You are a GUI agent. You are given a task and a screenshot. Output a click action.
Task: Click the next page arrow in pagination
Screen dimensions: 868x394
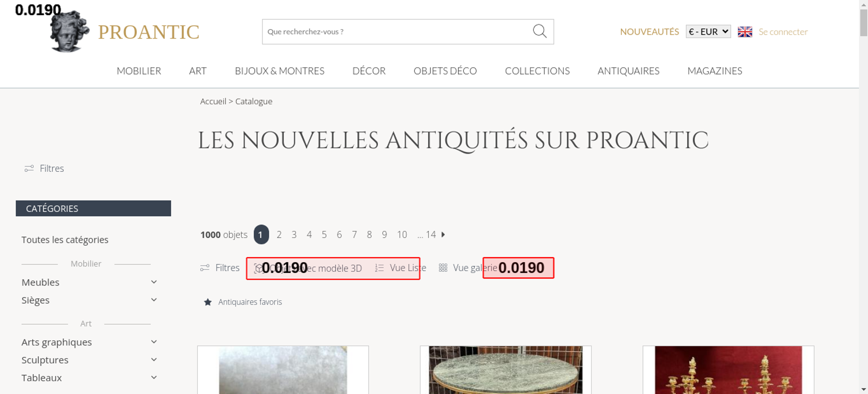[x=443, y=235]
